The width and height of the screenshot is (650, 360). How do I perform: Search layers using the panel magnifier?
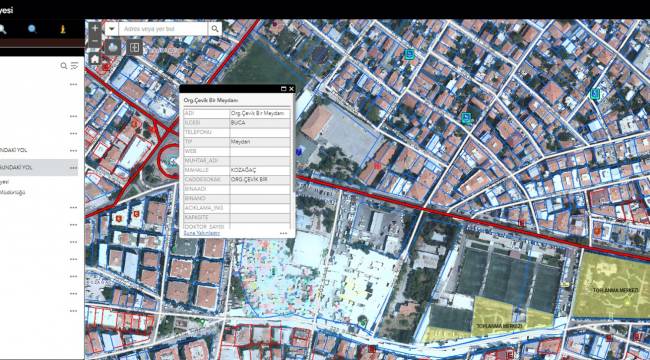tap(64, 66)
